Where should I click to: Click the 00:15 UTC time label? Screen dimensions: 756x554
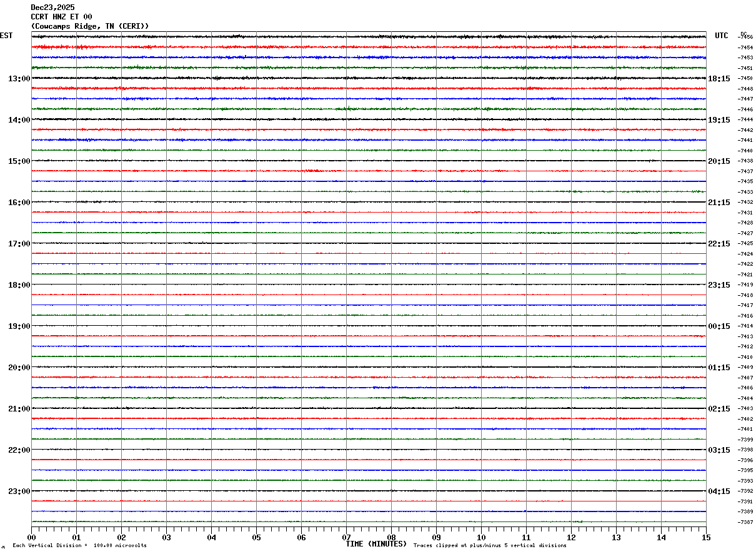pyautogui.click(x=719, y=326)
